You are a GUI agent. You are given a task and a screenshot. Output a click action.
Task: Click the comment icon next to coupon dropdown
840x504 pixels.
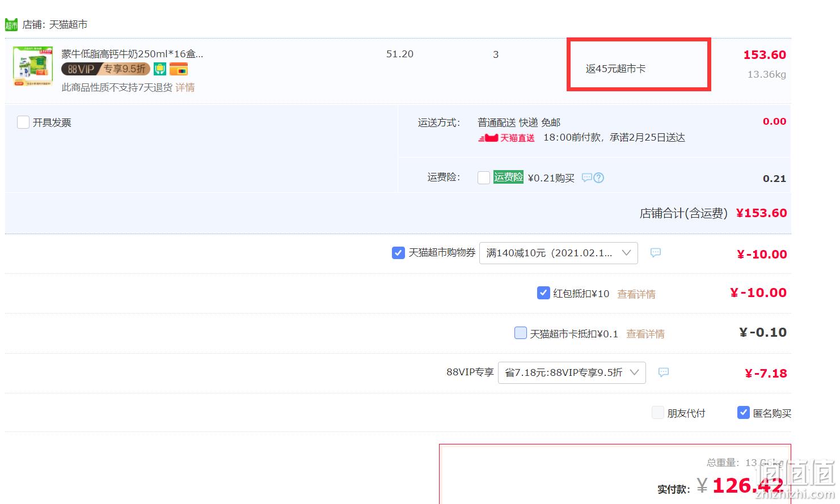(656, 252)
